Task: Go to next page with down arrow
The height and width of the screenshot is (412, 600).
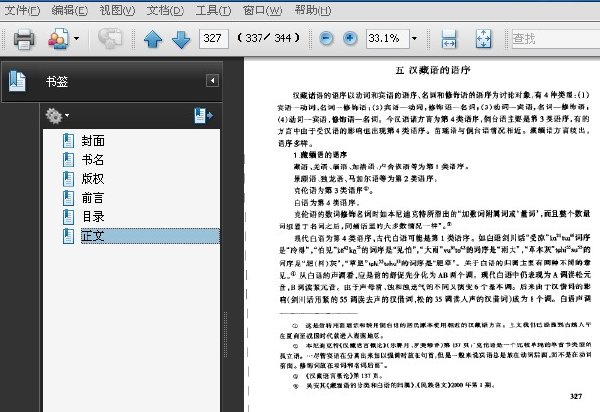Action: (x=181, y=39)
